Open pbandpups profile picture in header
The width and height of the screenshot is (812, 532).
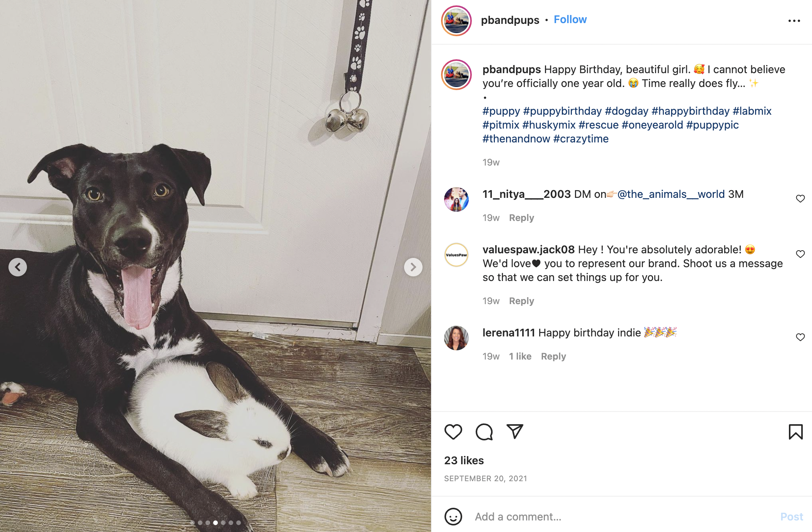pyautogui.click(x=456, y=21)
